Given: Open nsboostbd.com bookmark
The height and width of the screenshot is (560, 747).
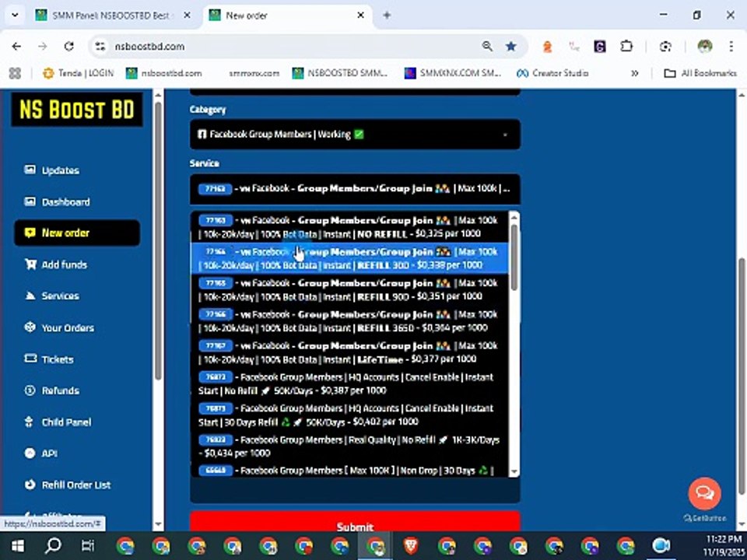Looking at the screenshot, I should point(164,73).
